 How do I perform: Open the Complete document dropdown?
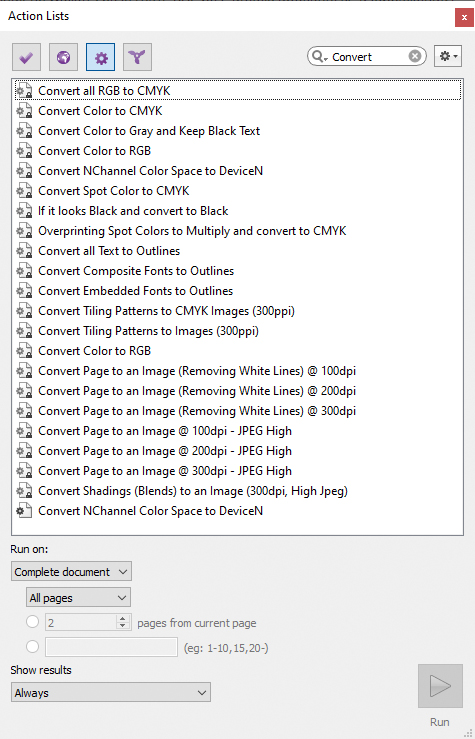[71, 571]
